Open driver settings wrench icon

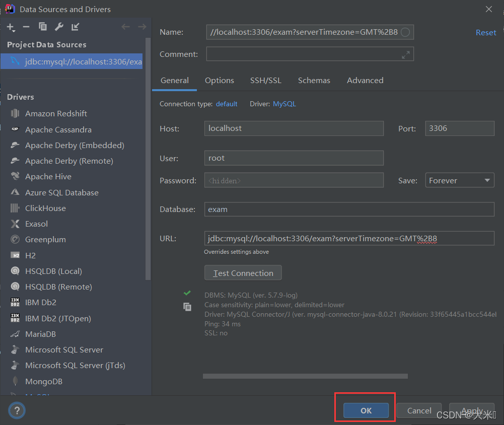pos(59,27)
